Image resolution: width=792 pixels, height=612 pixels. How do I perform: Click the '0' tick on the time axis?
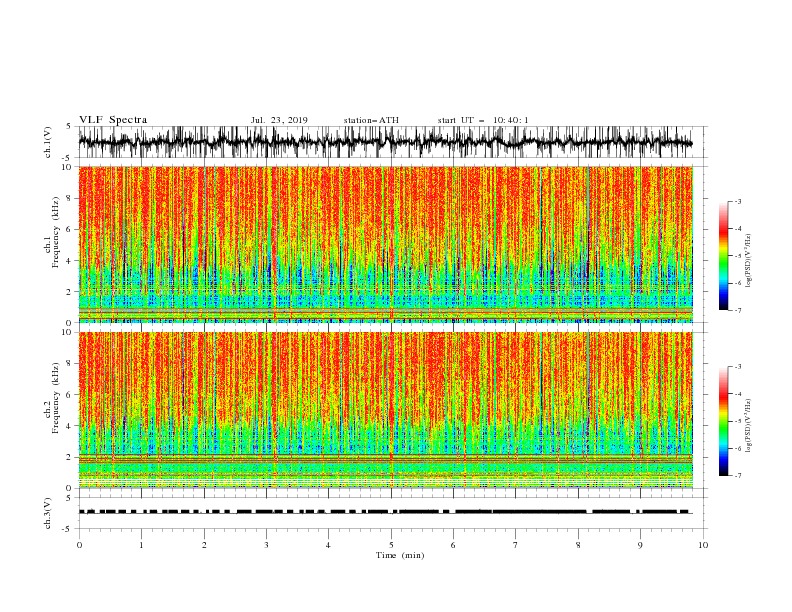[79, 545]
